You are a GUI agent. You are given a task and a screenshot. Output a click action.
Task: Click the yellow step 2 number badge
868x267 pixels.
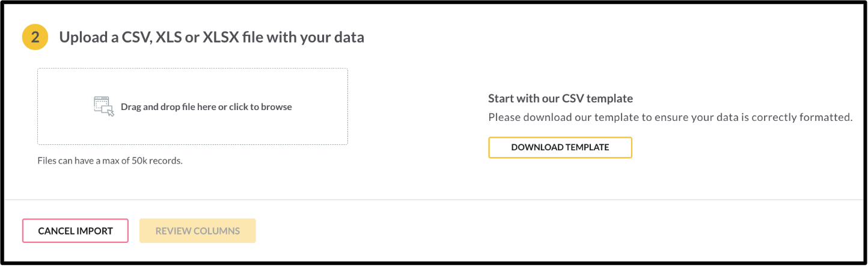tap(35, 37)
